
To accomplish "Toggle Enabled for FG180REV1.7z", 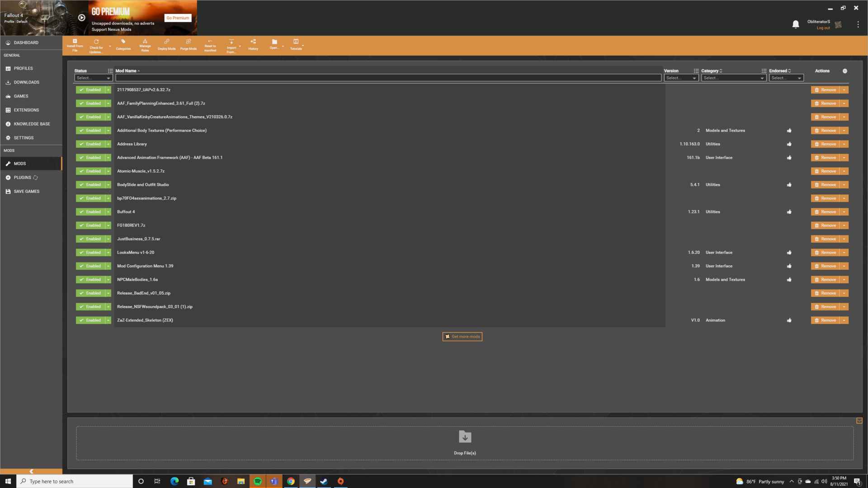I will (x=90, y=225).
